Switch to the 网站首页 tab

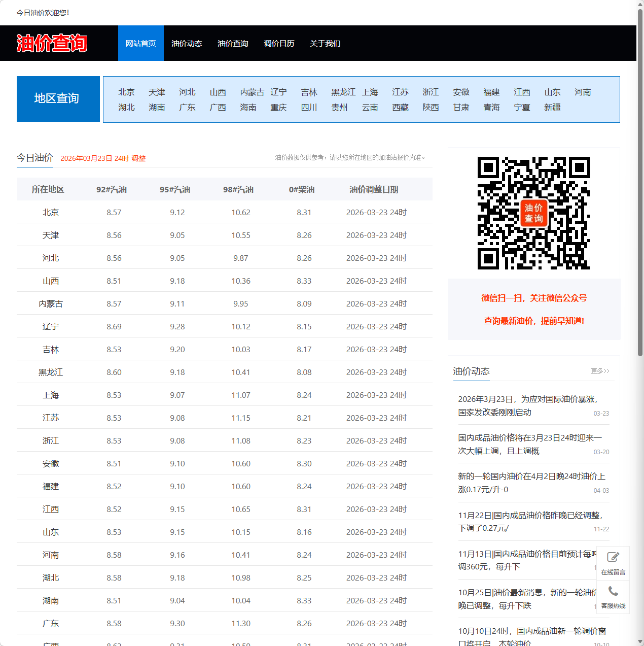pyautogui.click(x=140, y=43)
